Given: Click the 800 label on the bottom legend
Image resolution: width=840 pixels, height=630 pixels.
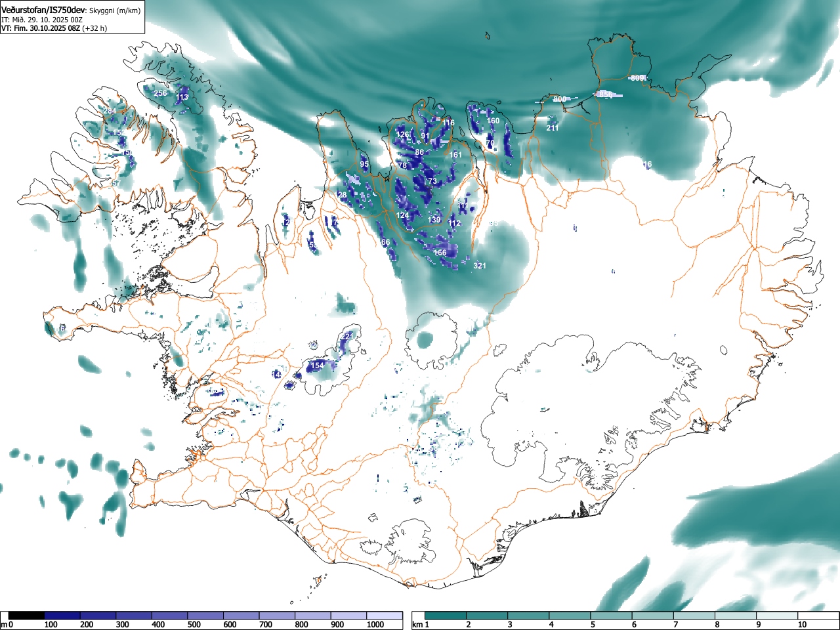Looking at the screenshot, I should (301, 625).
